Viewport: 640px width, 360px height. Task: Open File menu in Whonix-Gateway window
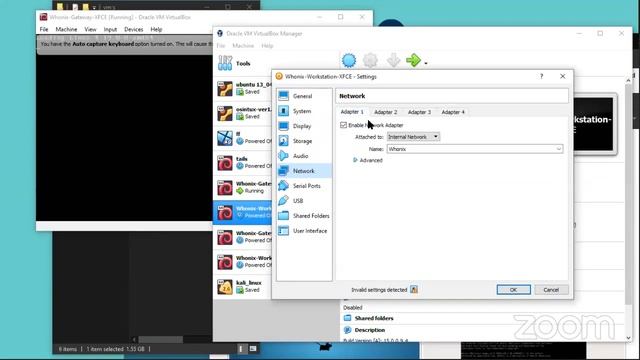(44, 29)
